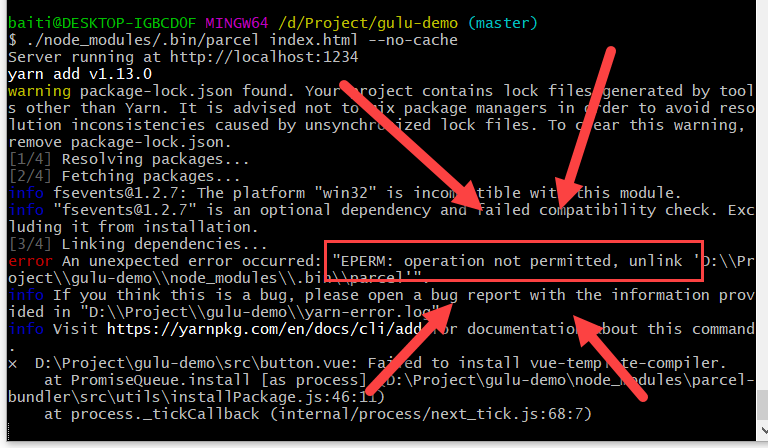This screenshot has width=768, height=448.
Task: Click the purple MINGW64 text
Action: click(237, 23)
